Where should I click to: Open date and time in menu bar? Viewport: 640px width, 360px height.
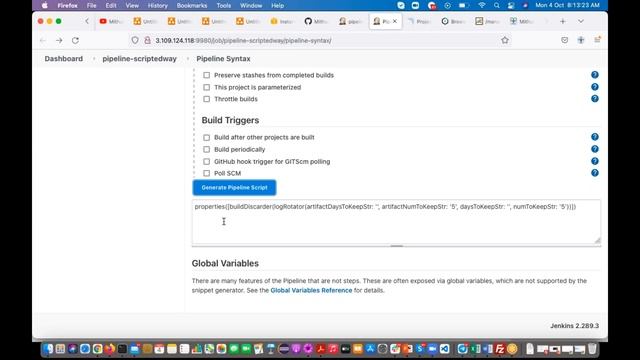click(x=567, y=5)
